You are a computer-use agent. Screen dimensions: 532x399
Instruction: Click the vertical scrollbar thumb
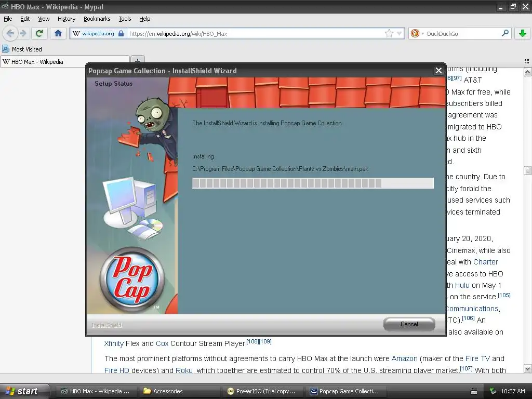[527, 170]
